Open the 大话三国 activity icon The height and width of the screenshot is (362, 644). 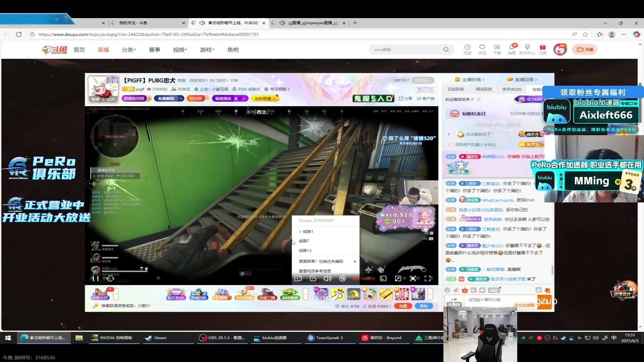tap(267, 294)
